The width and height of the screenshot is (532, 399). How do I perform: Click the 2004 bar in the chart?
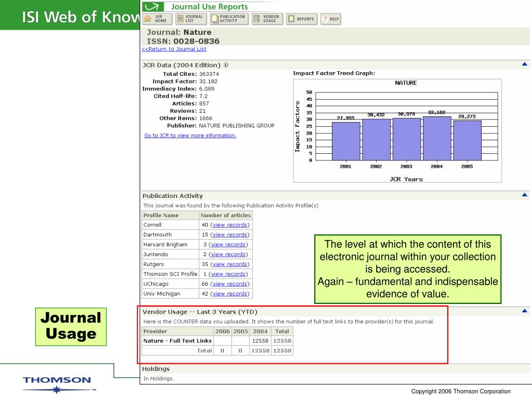click(436, 138)
